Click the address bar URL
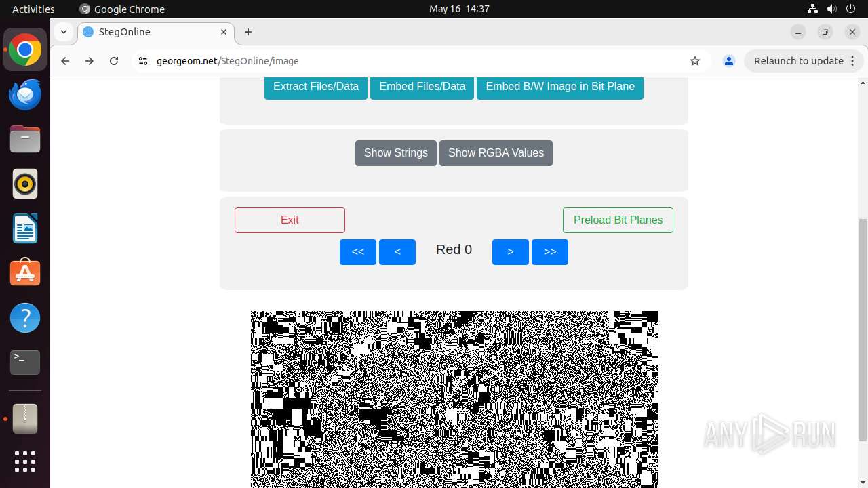 [228, 61]
